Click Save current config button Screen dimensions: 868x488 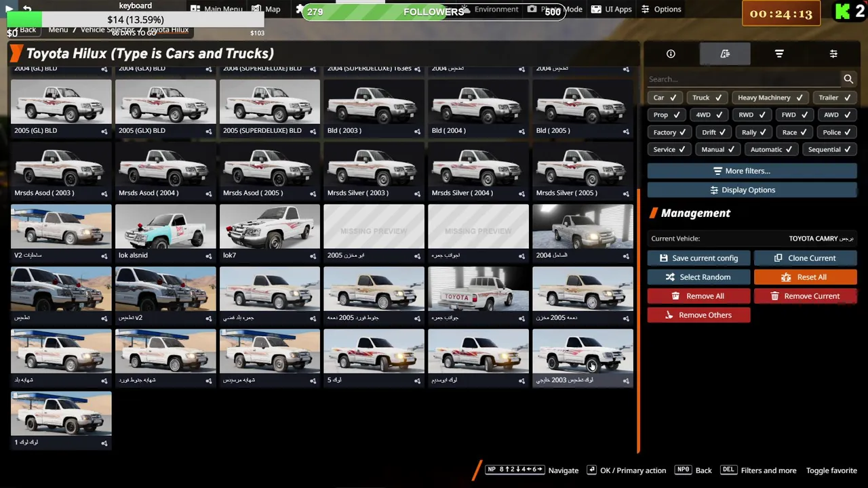[698, 258]
